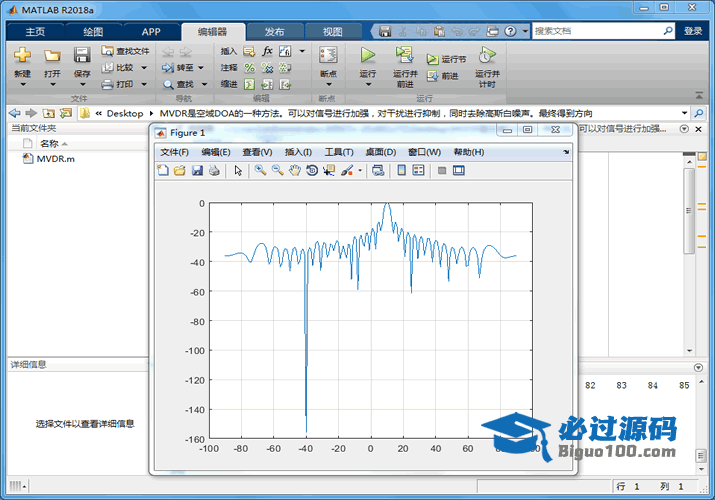Toggle Brush data tool in Figure 1

coord(347,170)
